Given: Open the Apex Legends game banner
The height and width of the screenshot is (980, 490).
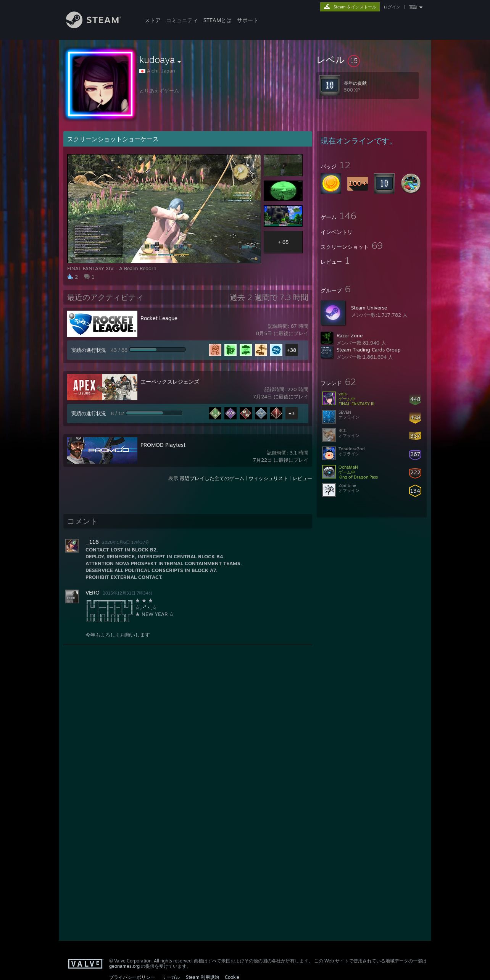Looking at the screenshot, I should coord(102,387).
